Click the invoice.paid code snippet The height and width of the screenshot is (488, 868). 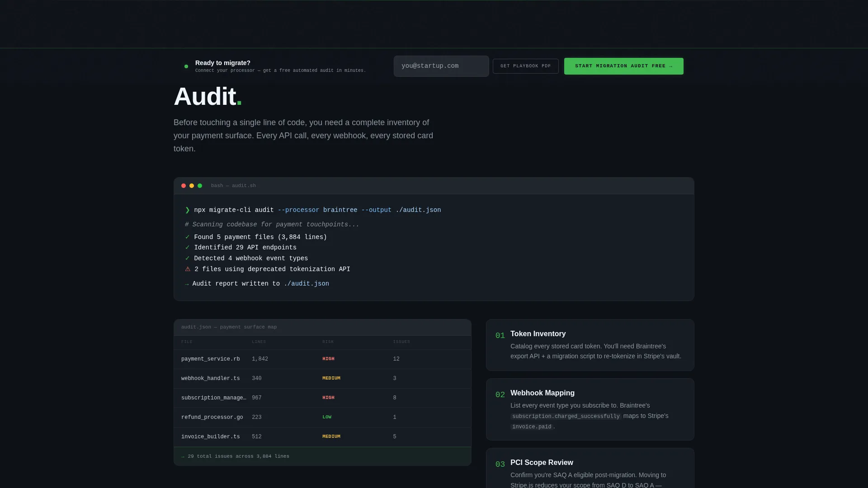coord(532,427)
